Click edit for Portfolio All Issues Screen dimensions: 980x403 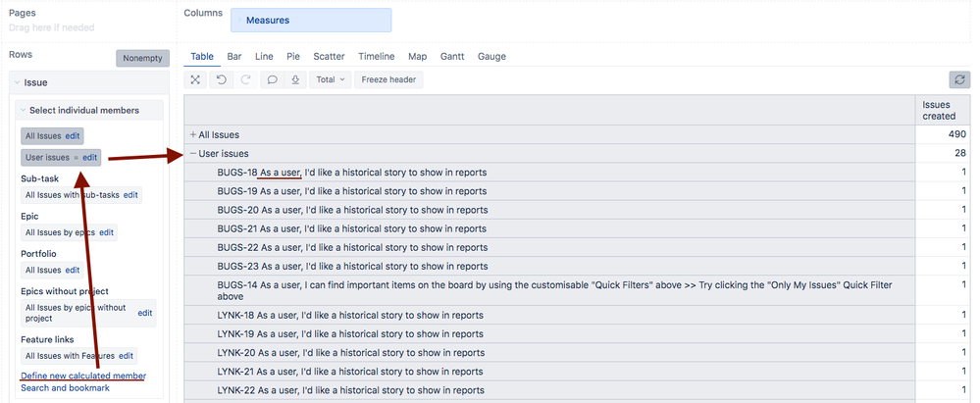tap(73, 270)
